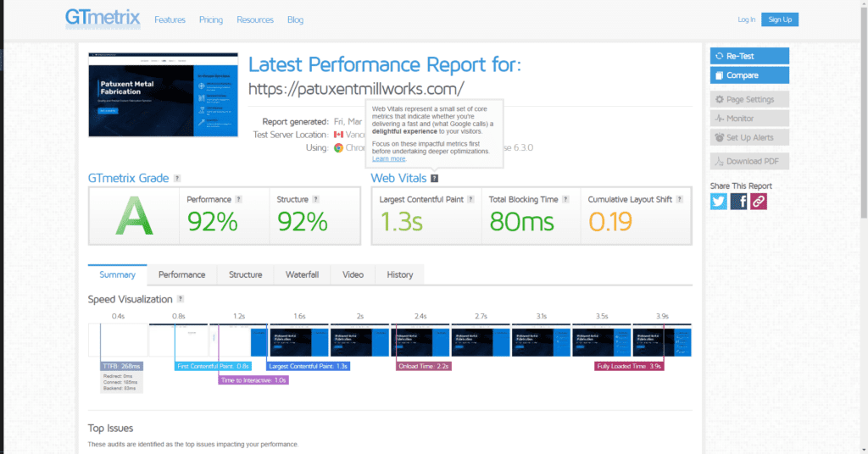Click the Structure score help icon
The image size is (868, 454).
315,199
